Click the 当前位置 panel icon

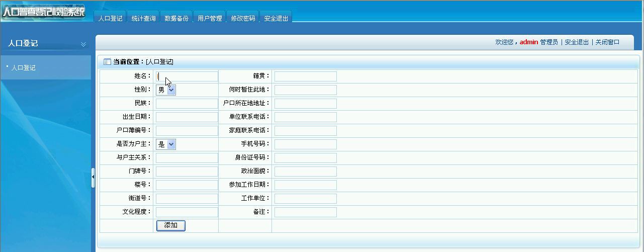coord(107,62)
